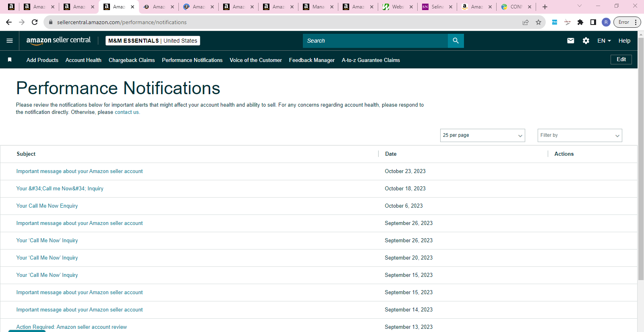Close the Selina tab
644x332 pixels.
pos(451,7)
